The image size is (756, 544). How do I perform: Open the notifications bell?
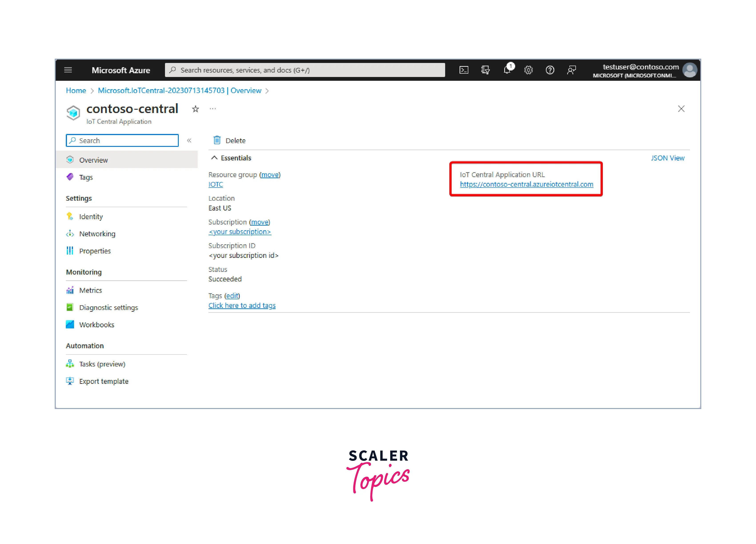tap(507, 70)
